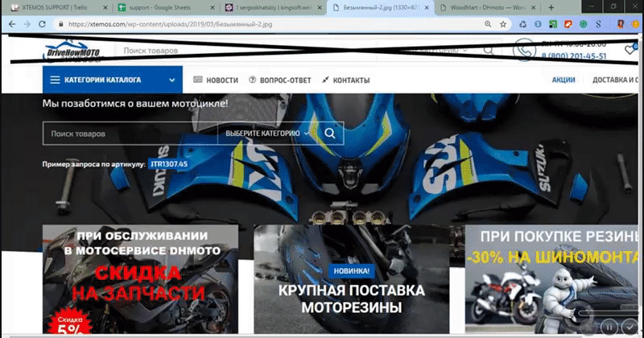
Task: Click text Мы позаботимся о вашем мотоцикле!
Action: (x=135, y=104)
